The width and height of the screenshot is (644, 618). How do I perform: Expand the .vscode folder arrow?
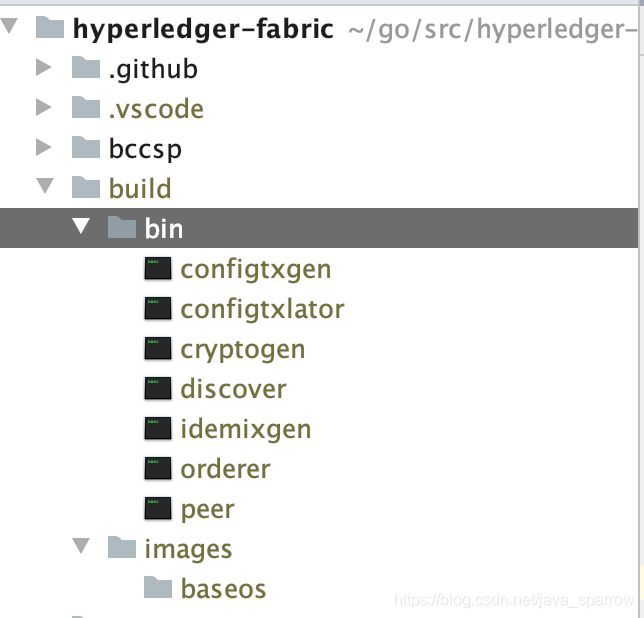pyautogui.click(x=44, y=107)
